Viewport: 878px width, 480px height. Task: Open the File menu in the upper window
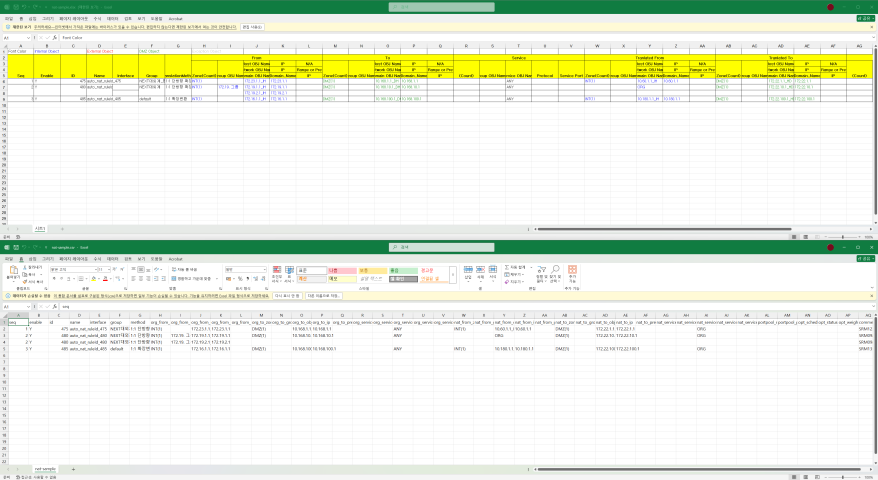tap(9, 18)
